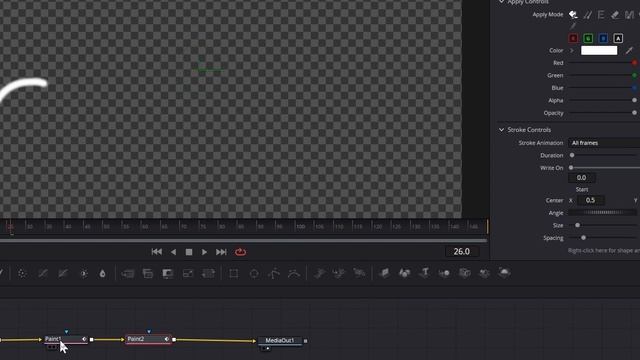
Task: Add a Channel Booleans tool from toolbar
Action: click(148, 273)
